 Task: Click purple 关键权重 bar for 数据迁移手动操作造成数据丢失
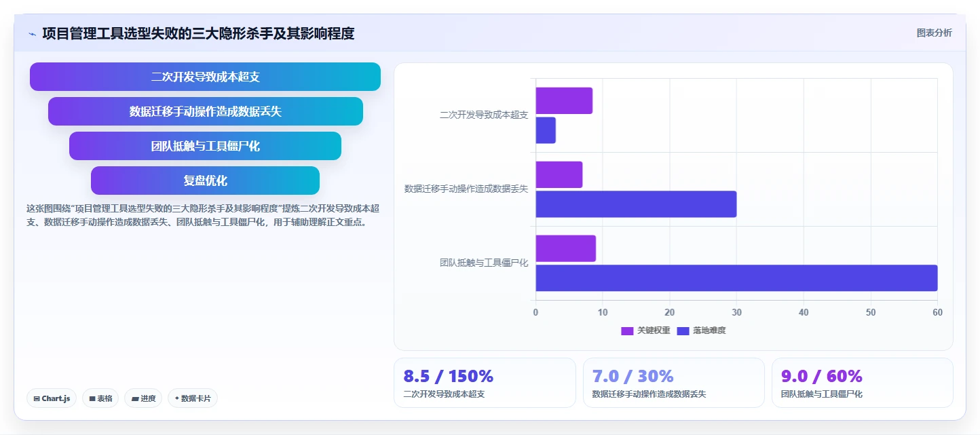click(x=559, y=174)
